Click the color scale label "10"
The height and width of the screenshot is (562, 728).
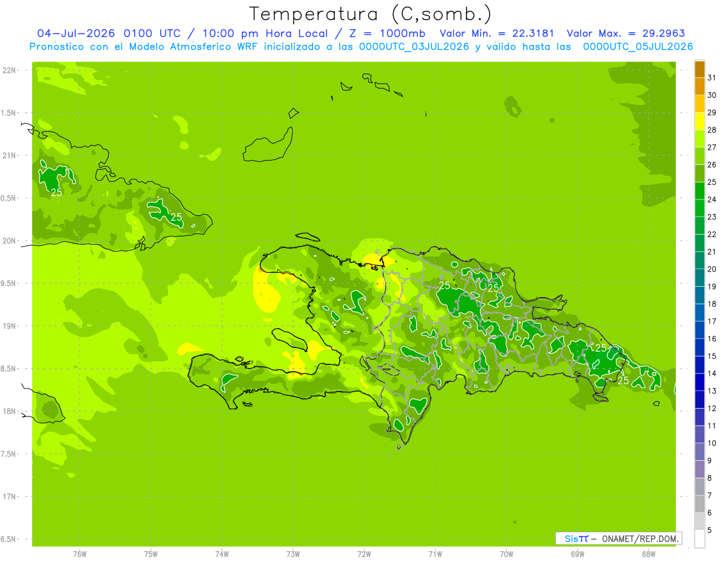[x=712, y=443]
